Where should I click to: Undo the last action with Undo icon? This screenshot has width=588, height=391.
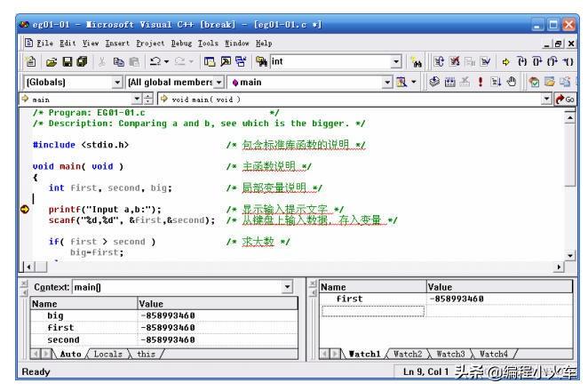(155, 61)
